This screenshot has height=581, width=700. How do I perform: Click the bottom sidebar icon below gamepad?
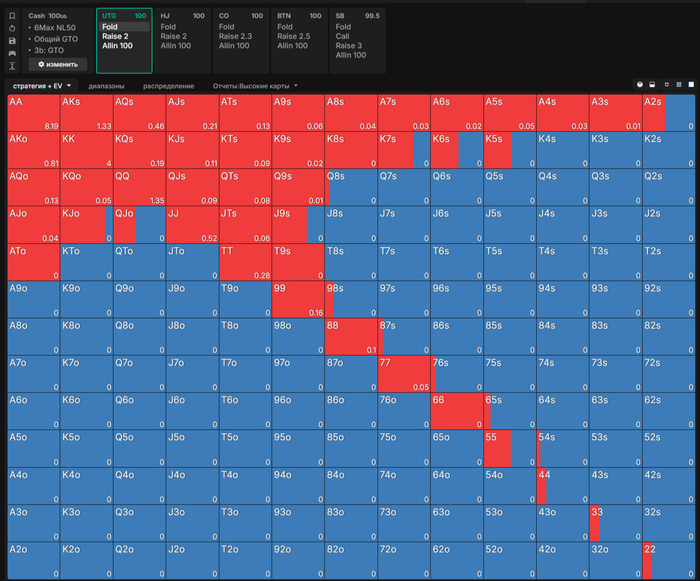(12, 66)
